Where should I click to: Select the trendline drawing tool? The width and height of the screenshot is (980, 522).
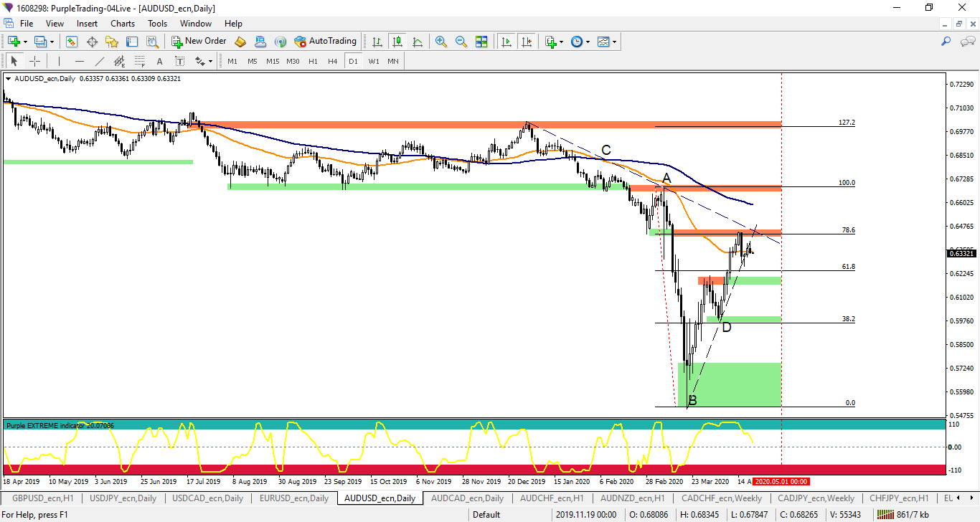click(x=99, y=61)
